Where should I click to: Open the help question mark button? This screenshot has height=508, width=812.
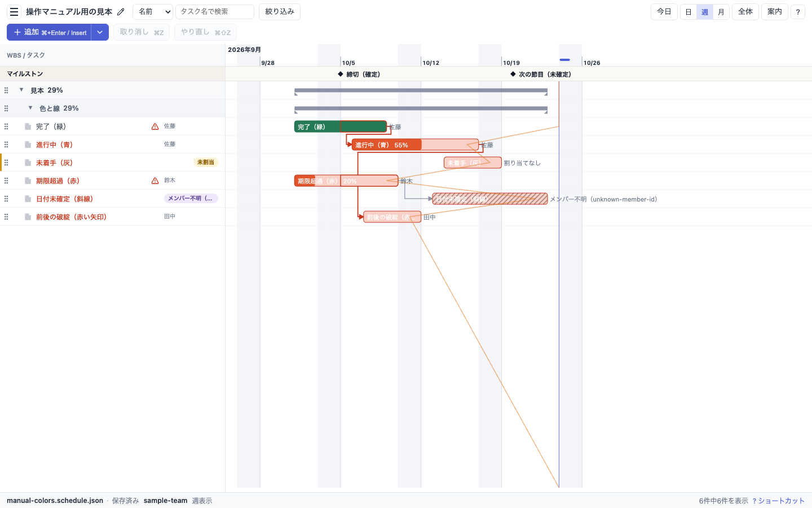pyautogui.click(x=798, y=12)
